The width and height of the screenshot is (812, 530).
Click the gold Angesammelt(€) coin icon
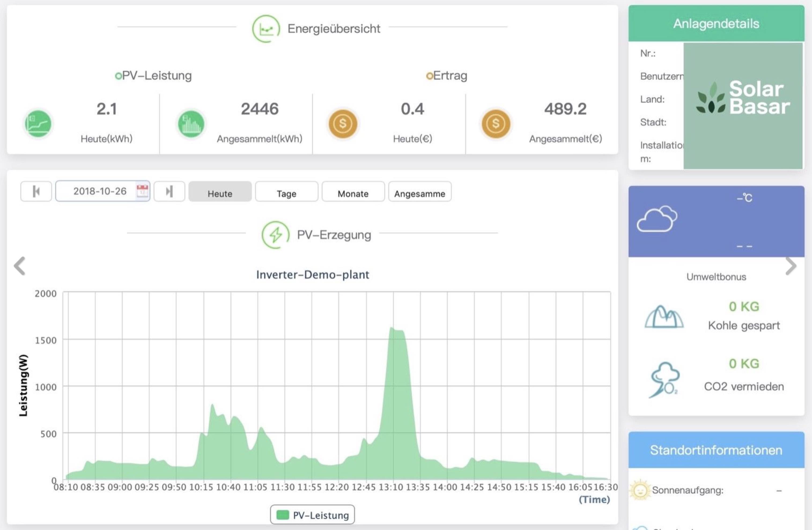tap(496, 124)
